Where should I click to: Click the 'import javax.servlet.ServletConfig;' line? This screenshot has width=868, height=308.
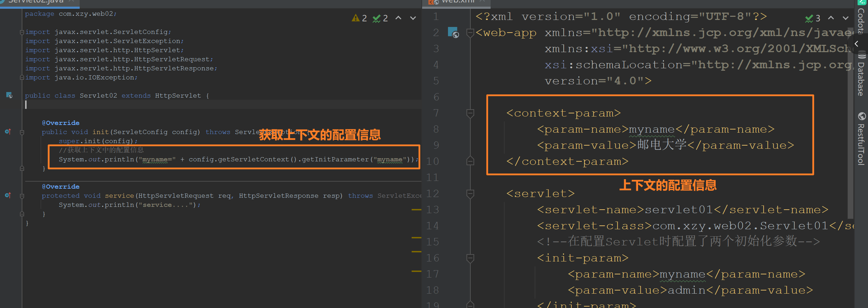(98, 32)
